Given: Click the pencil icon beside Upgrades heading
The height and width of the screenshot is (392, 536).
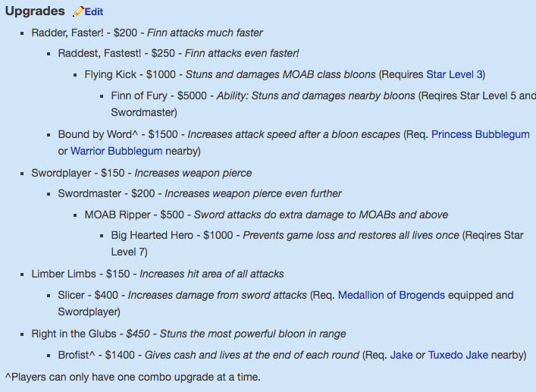Looking at the screenshot, I should coord(78,11).
